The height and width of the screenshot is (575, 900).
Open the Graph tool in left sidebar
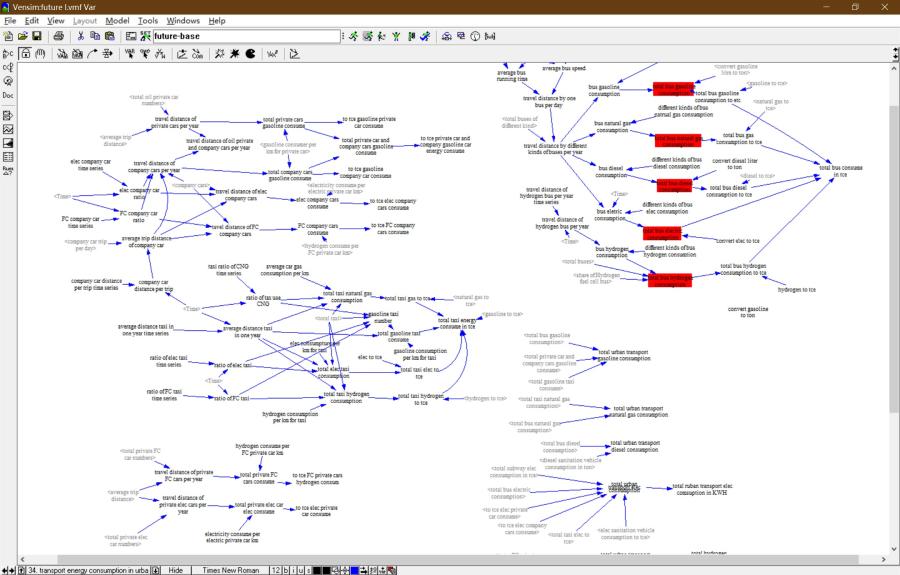[8, 129]
